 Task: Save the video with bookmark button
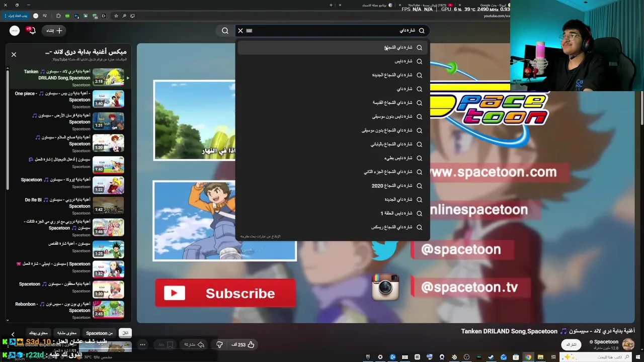tap(166, 344)
